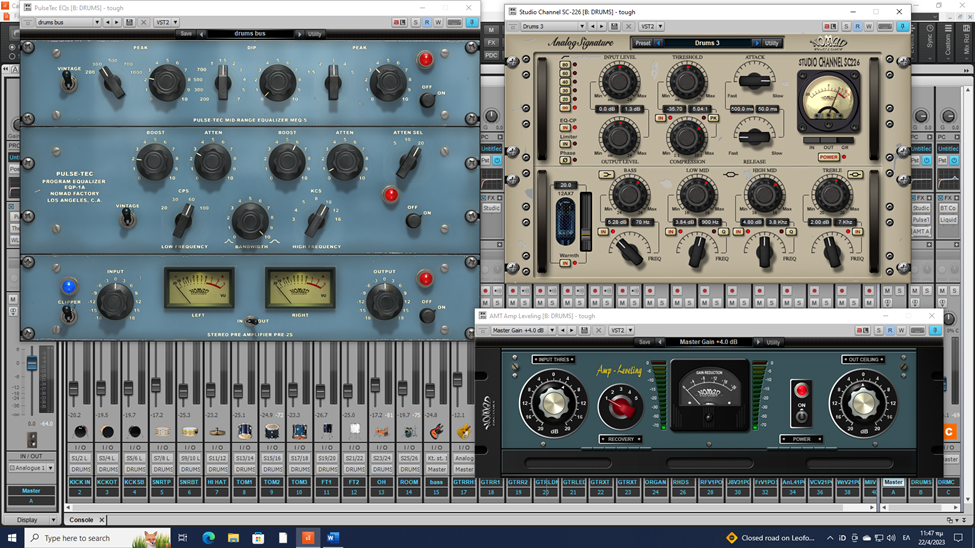
Task: Toggle the Limiter IN button
Action: point(566,144)
